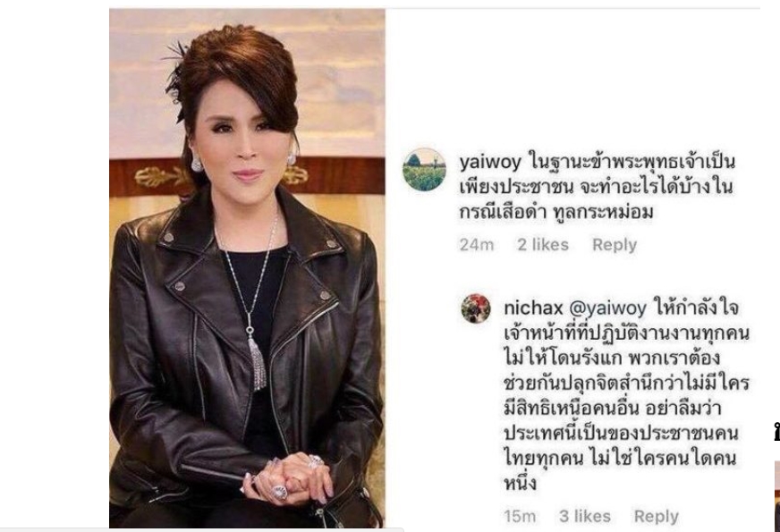
Task: Click the horizontal scrollbar at the page bottom
Action: [x=201, y=529]
